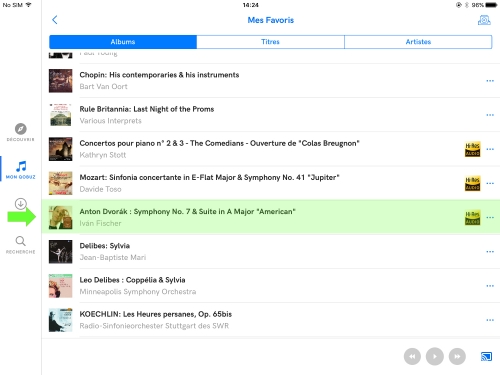
Task: Tap Hi-Res Audio badge on Iván Fischer album
Action: pos(472,217)
